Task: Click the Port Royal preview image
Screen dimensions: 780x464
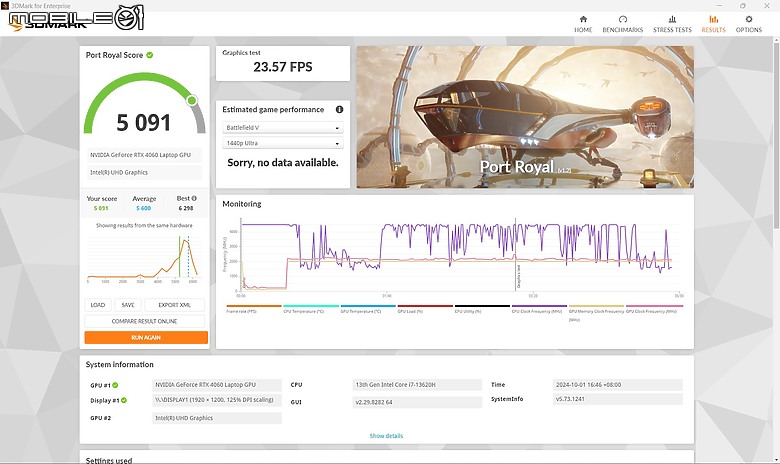Action: [x=525, y=117]
